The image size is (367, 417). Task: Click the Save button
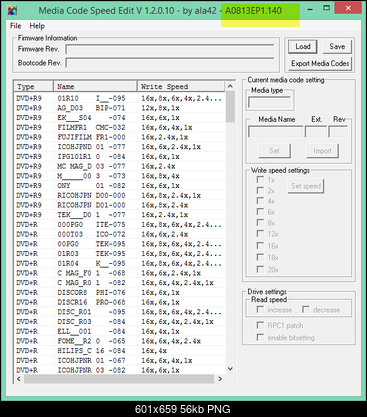pyautogui.click(x=337, y=47)
